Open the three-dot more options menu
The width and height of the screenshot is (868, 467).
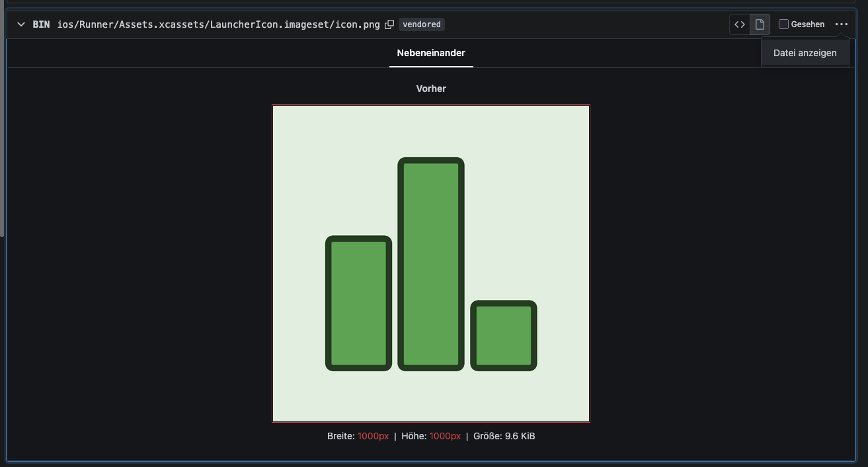841,24
